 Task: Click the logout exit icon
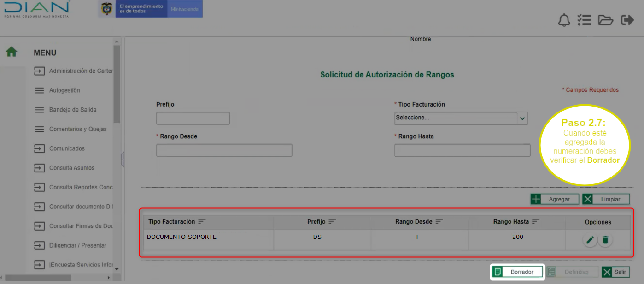click(x=627, y=20)
